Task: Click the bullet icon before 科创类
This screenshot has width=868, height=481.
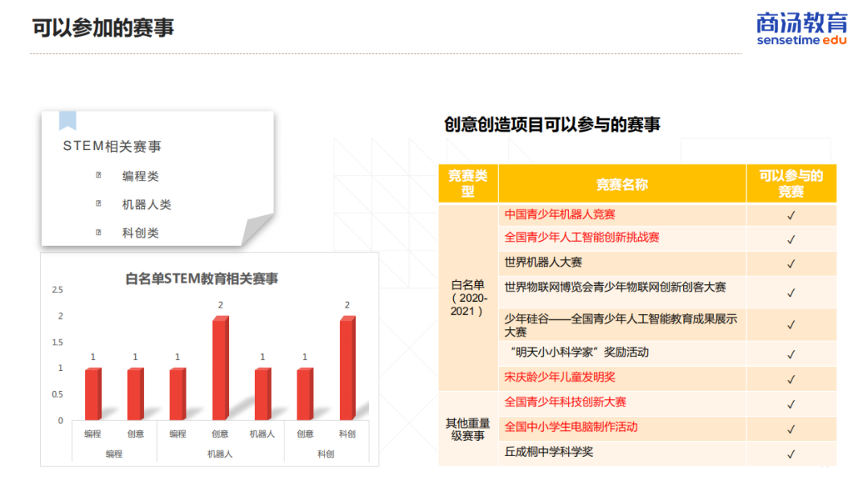Action: (x=99, y=232)
